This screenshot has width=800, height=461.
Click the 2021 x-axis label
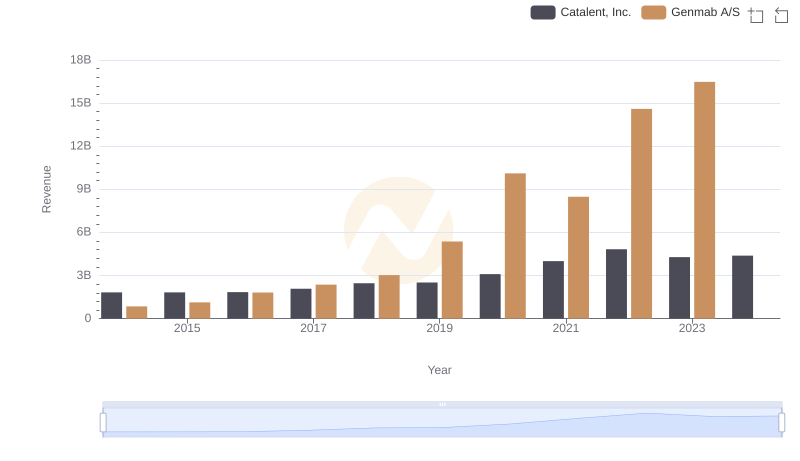[565, 328]
